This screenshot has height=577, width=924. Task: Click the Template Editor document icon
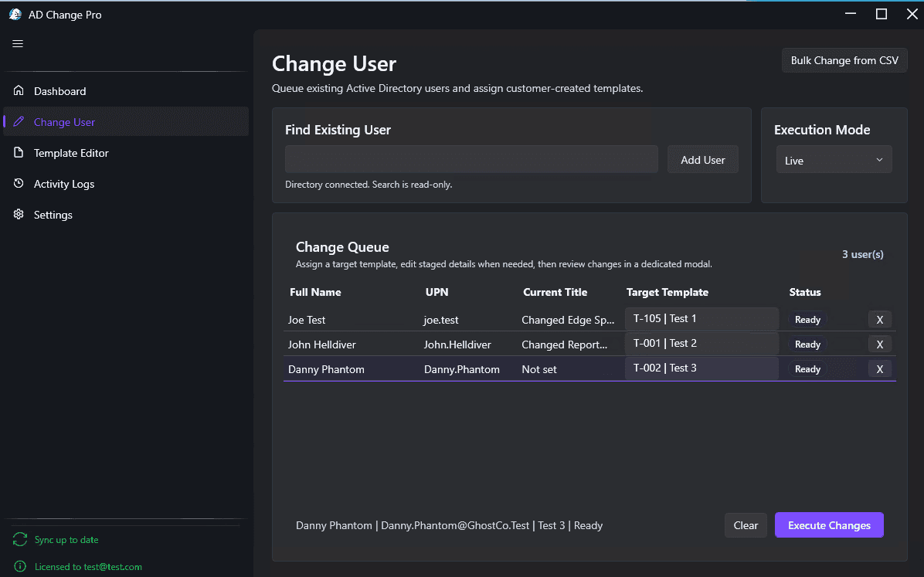tap(19, 153)
